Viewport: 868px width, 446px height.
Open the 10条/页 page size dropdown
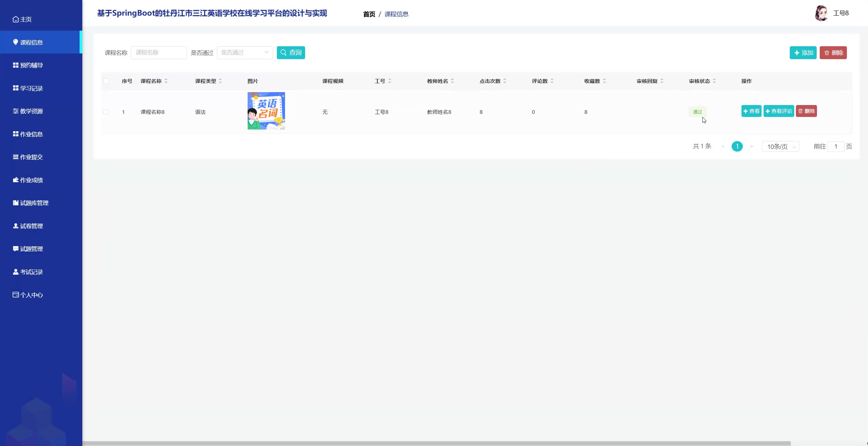click(x=780, y=147)
